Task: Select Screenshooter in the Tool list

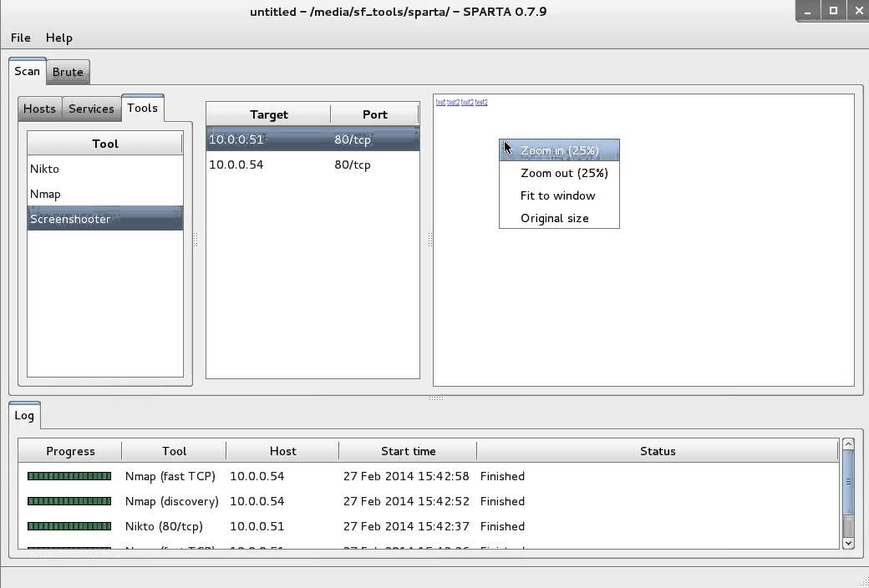Action: (x=104, y=219)
